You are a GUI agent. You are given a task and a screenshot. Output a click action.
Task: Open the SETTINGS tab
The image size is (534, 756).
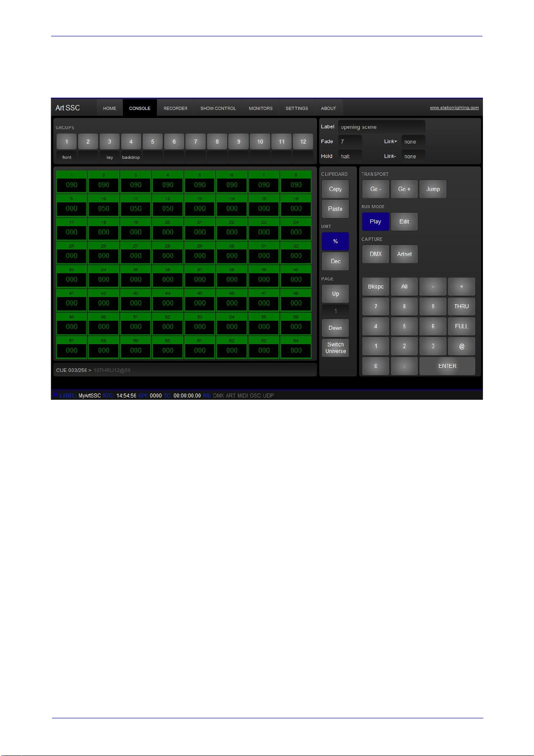297,108
